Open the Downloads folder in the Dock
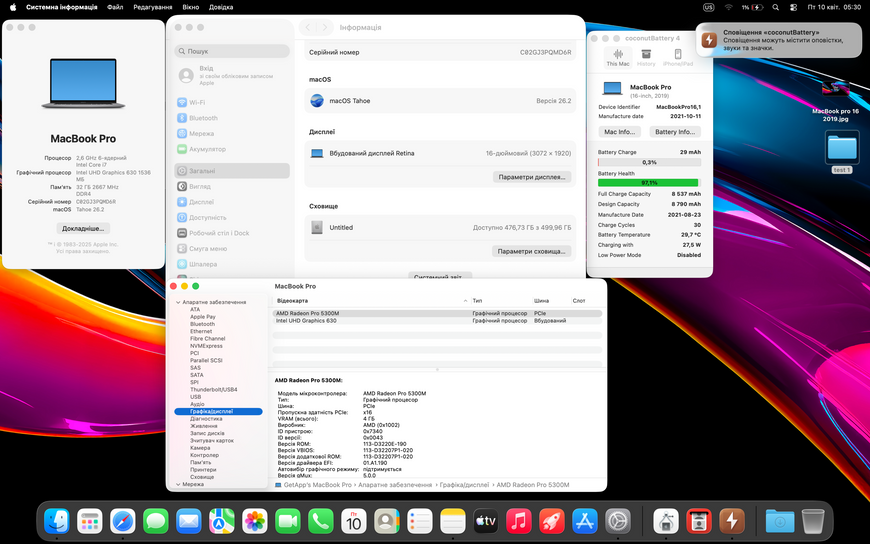870x544 pixels. click(780, 521)
